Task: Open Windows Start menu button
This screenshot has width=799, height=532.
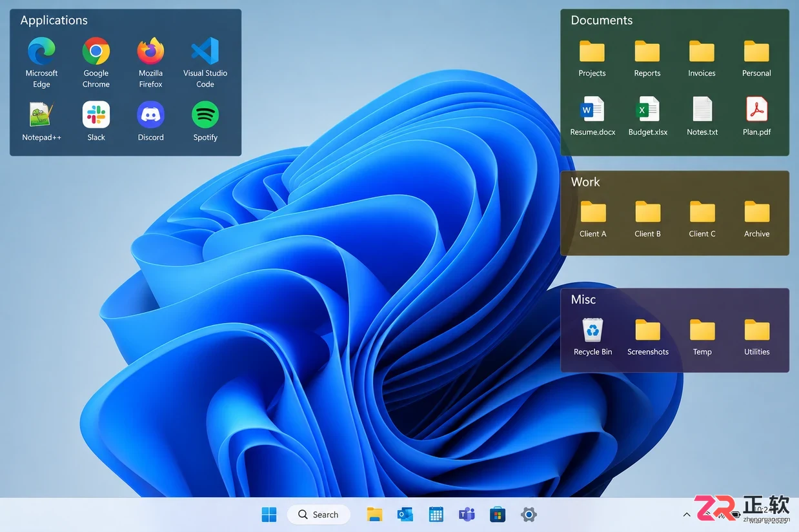Action: (x=269, y=515)
